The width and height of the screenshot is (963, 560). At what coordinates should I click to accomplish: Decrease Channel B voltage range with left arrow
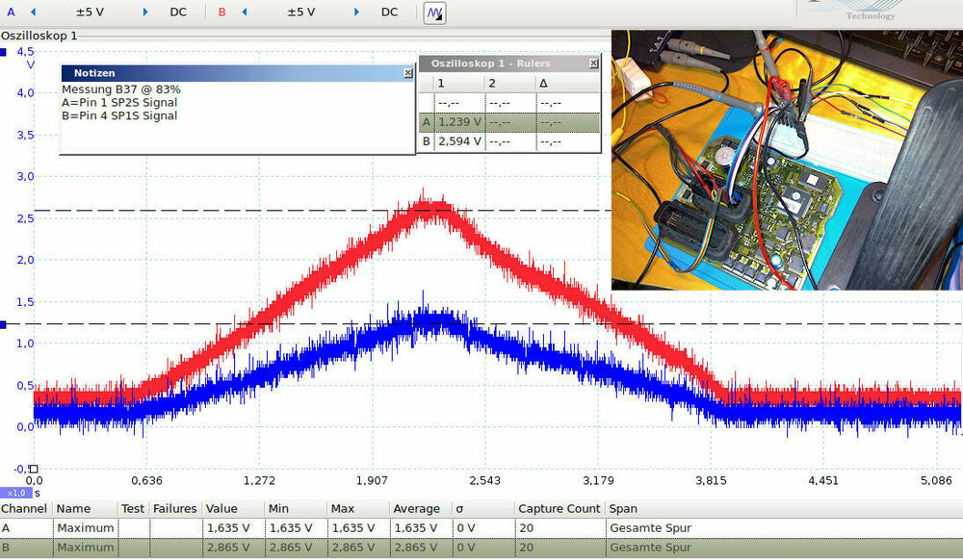tap(245, 13)
